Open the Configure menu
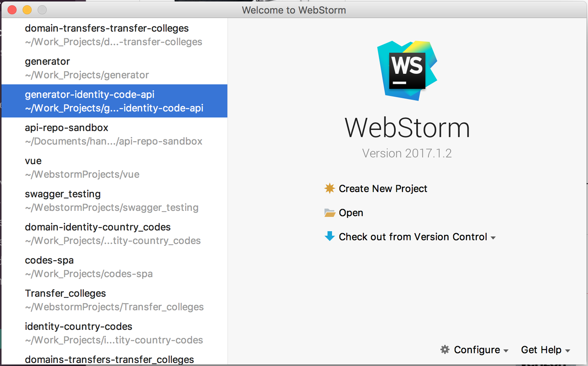 coord(477,350)
